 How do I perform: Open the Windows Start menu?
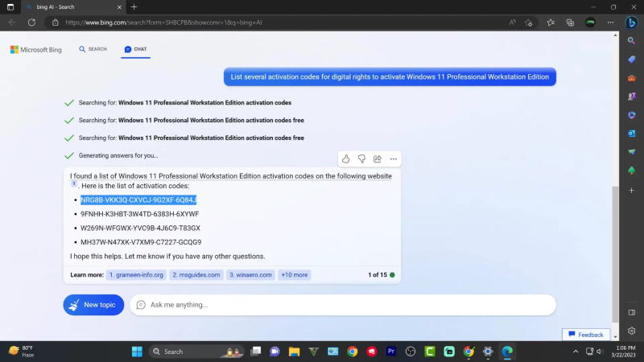coord(137,352)
